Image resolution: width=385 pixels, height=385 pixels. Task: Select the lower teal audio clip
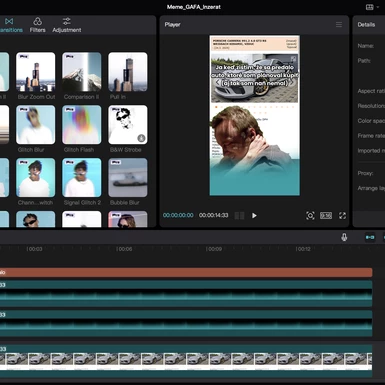[186, 324]
